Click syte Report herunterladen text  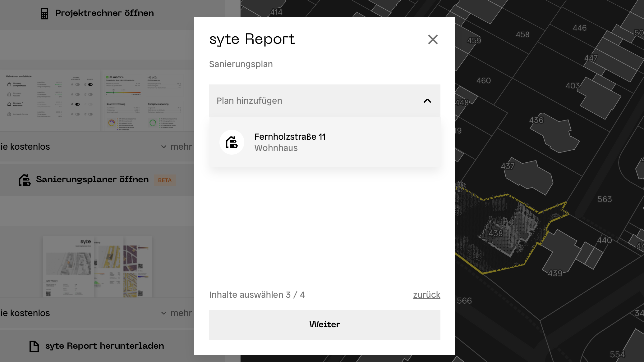tap(104, 346)
